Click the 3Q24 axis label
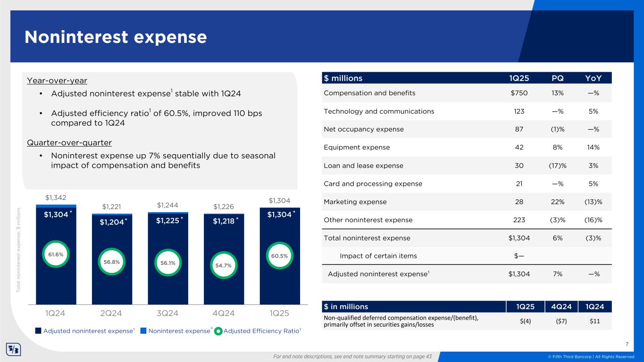The width and height of the screenshot is (644, 362). click(167, 313)
